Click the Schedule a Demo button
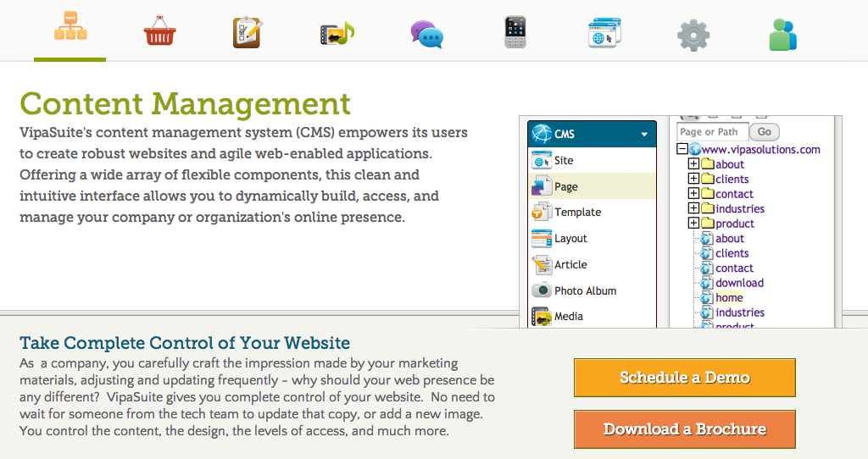This screenshot has width=868, height=459. tap(684, 378)
